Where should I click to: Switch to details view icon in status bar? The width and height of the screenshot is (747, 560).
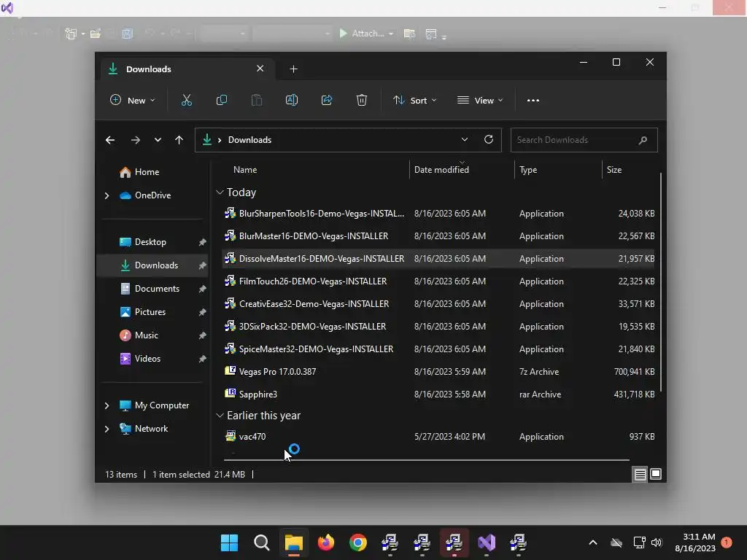click(x=640, y=474)
